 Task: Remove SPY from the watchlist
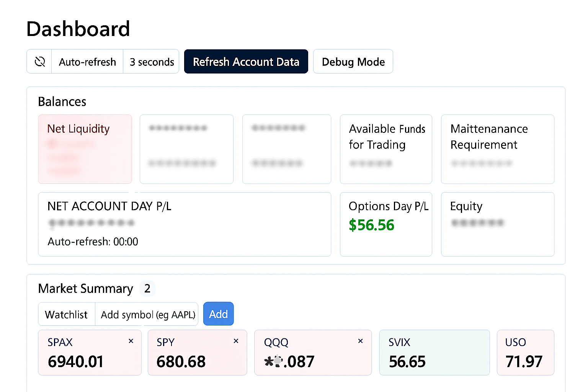[x=236, y=341]
